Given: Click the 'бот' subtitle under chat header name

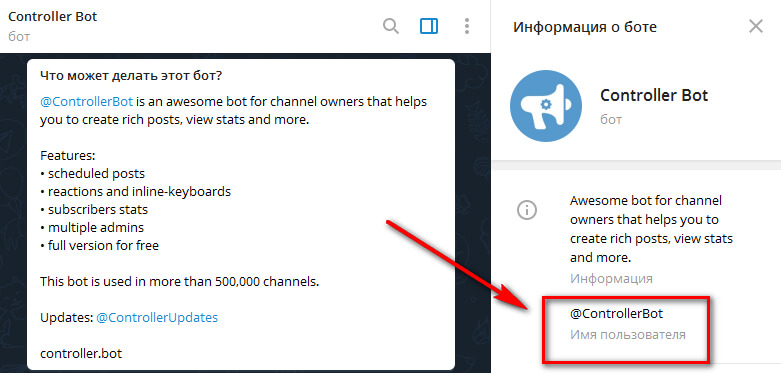Looking at the screenshot, I should point(19,37).
